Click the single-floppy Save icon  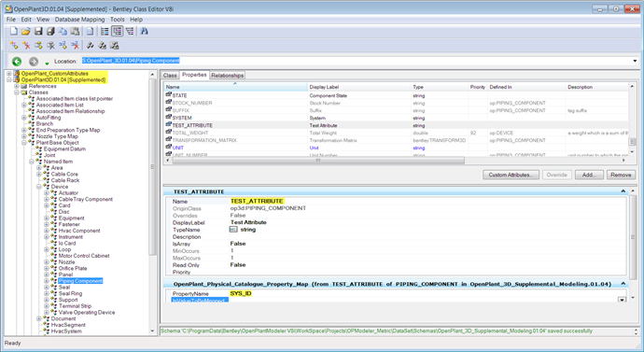click(38, 31)
